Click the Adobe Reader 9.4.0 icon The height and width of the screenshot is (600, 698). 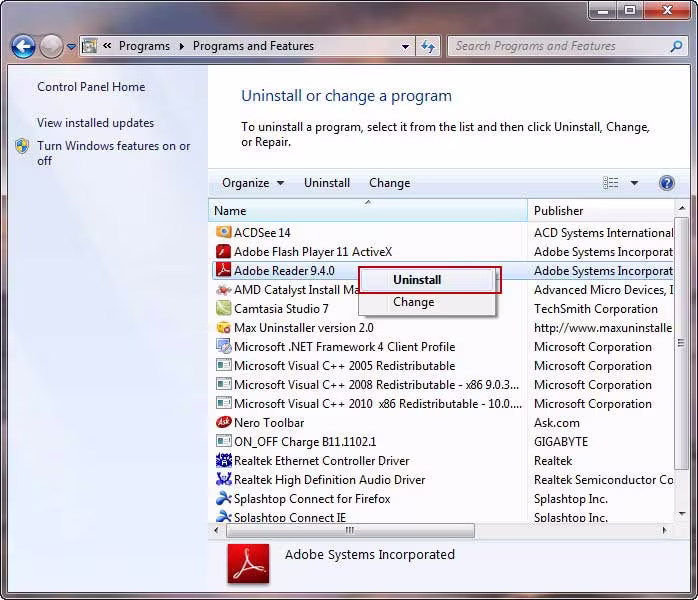tap(223, 270)
